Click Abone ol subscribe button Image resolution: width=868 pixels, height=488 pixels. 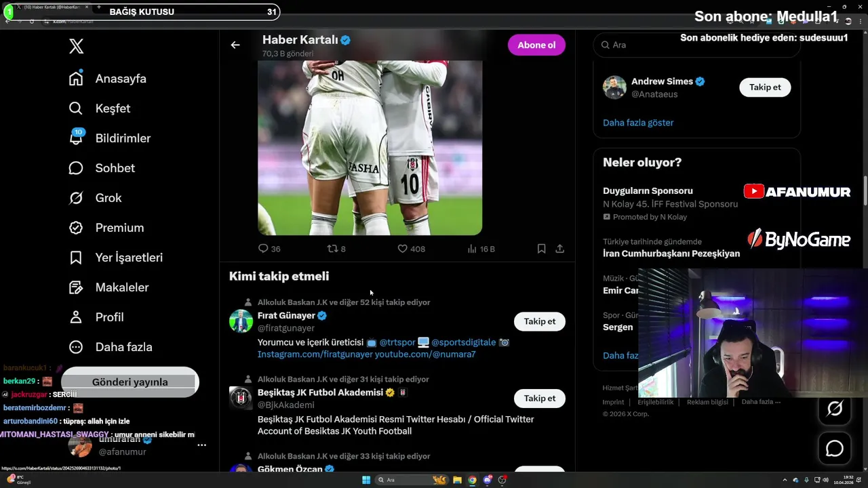[536, 45]
